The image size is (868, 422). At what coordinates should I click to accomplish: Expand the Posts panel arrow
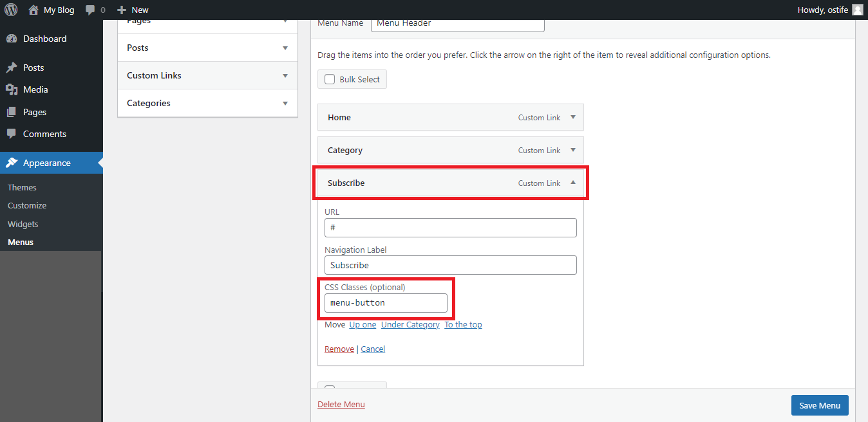point(285,48)
